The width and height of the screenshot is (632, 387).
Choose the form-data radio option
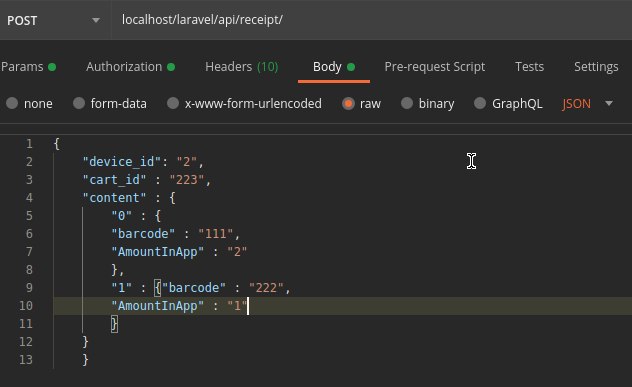[79, 103]
